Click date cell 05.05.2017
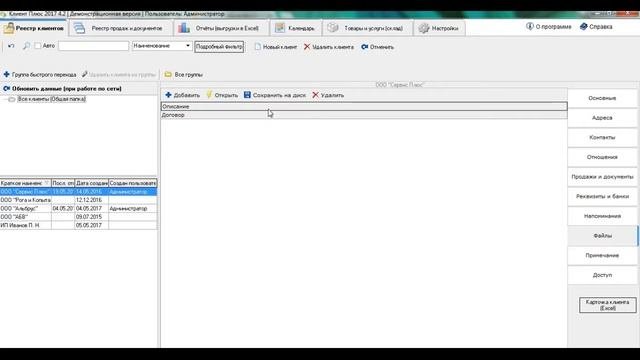Screen dimensions: 640x360 tap(91, 225)
